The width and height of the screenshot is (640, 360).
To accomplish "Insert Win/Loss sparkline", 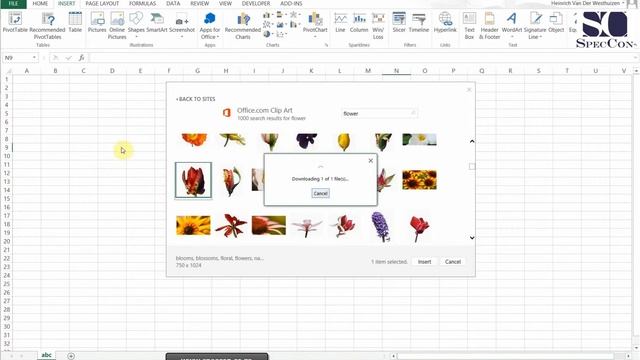I will (x=378, y=25).
